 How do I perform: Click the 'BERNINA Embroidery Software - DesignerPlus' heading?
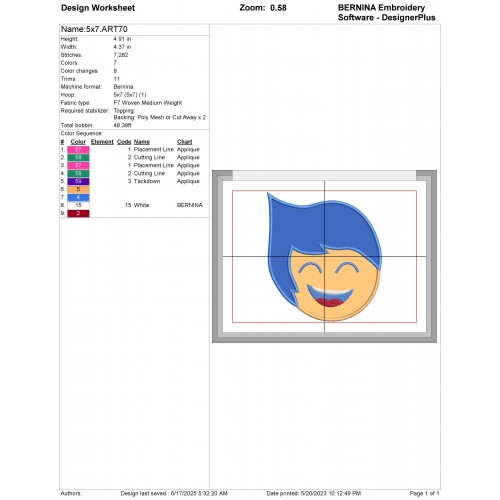click(387, 13)
